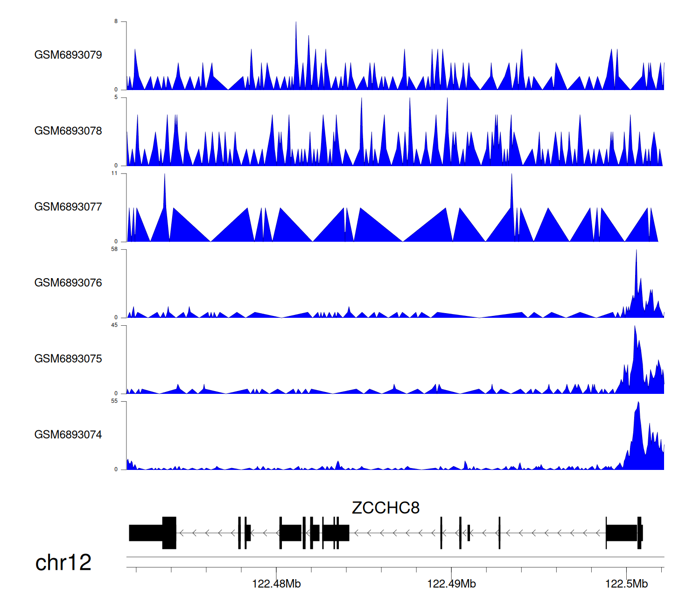
Task: Select the 122.49Mb position label
Action: tap(451, 584)
